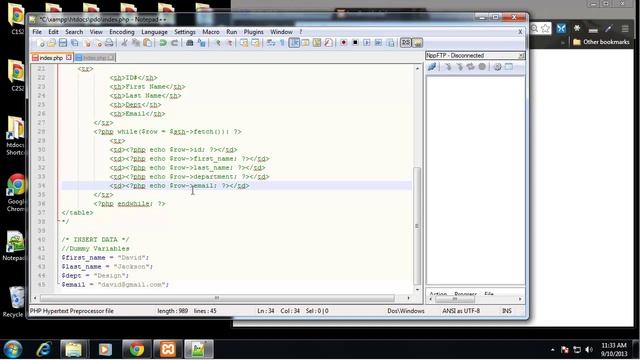This screenshot has height=360, width=640.
Task: Click the editor's vertical scrollbar thumb
Action: click(417, 226)
